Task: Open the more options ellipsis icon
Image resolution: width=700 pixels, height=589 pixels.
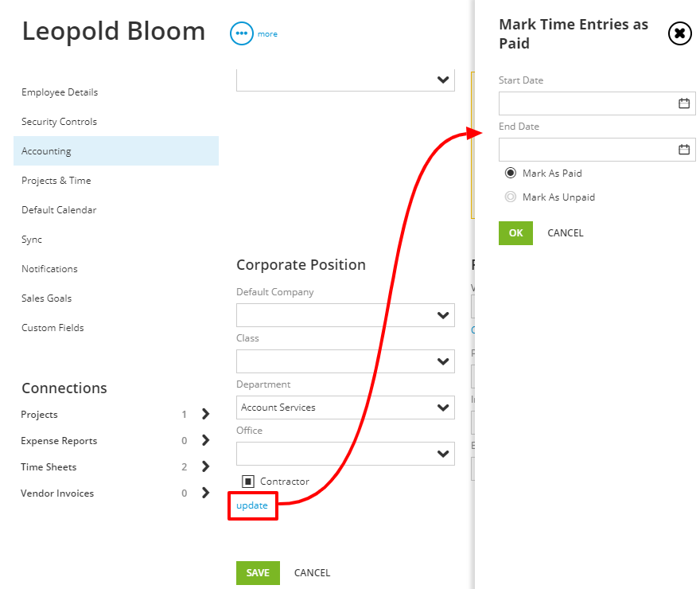Action: click(242, 33)
